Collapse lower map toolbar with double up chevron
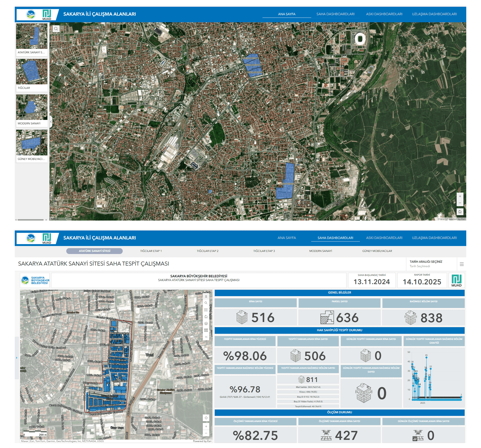This screenshot has height=448, width=481. [x=206, y=296]
